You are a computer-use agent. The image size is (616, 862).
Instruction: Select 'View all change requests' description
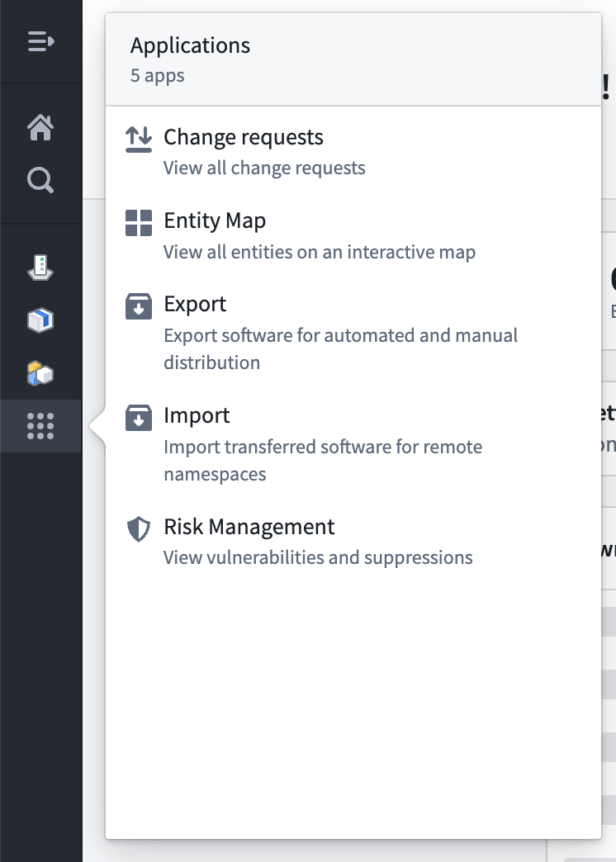[264, 168]
